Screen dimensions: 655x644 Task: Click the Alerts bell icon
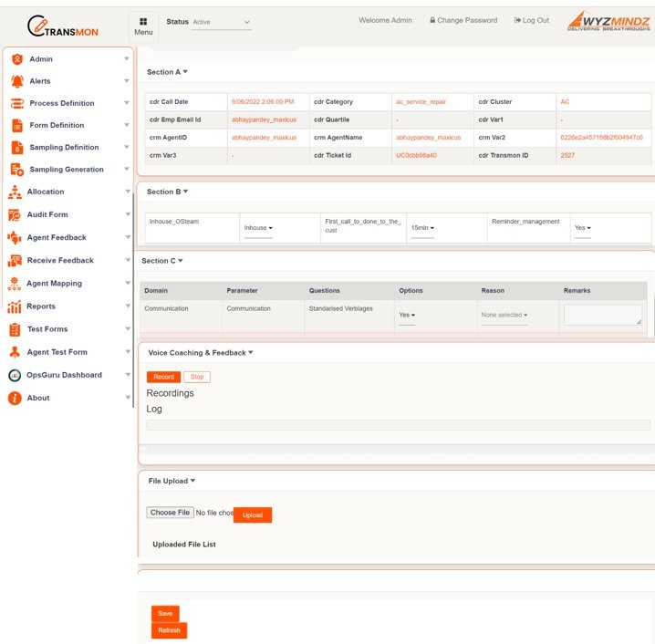click(17, 81)
